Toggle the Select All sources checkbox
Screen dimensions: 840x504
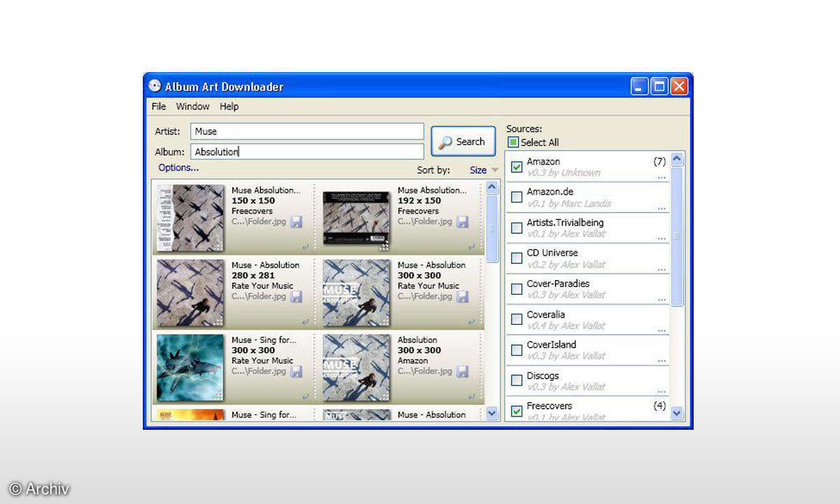point(513,142)
